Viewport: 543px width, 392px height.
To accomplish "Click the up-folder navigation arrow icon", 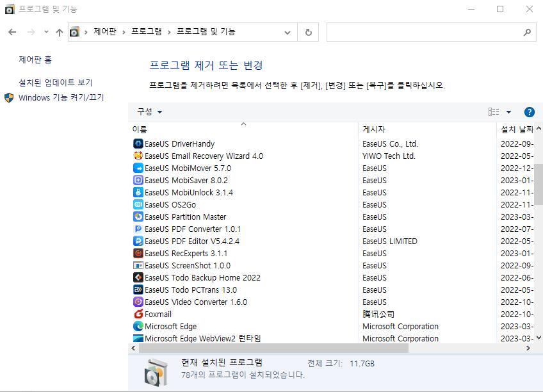I will 59,32.
